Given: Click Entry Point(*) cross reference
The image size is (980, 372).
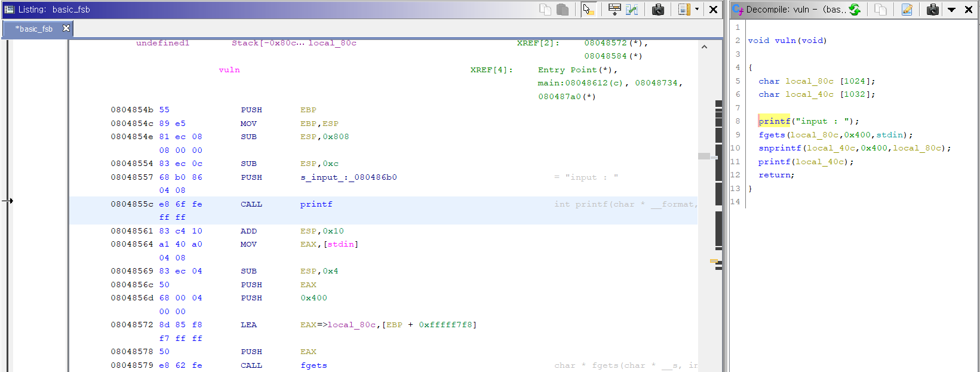Looking at the screenshot, I should [x=577, y=70].
